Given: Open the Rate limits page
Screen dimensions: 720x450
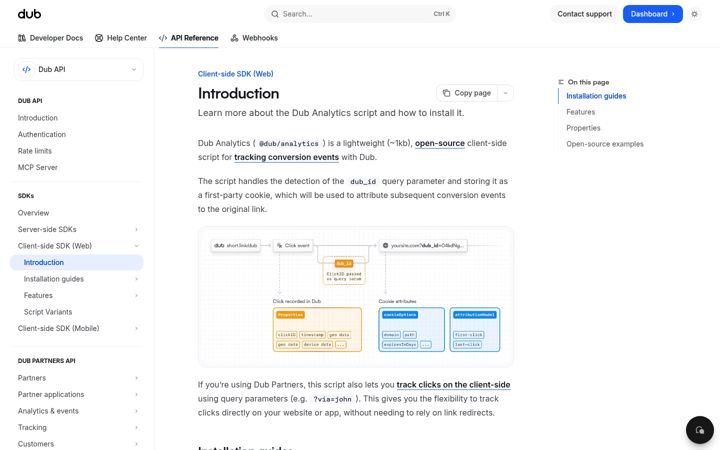Looking at the screenshot, I should 34,151.
